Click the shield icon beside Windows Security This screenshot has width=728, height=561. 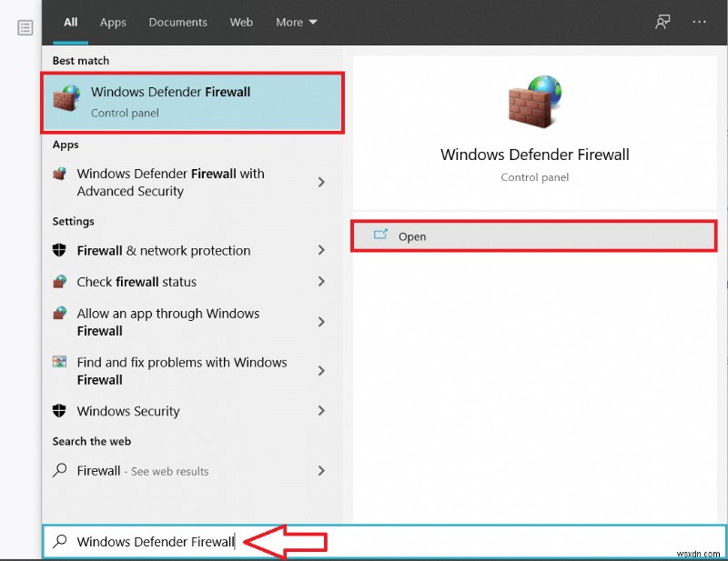(x=59, y=411)
